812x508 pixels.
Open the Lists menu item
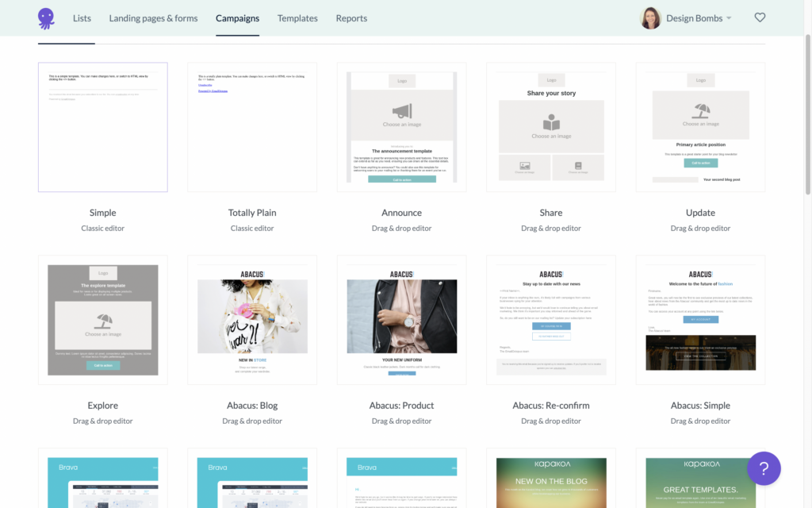pyautogui.click(x=82, y=18)
